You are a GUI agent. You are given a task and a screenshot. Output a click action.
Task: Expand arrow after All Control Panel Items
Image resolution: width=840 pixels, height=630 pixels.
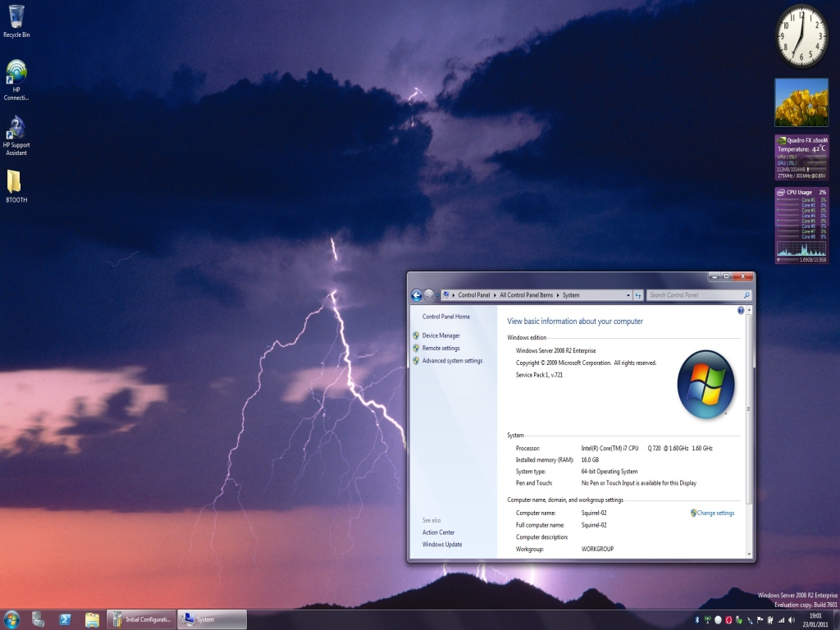tap(558, 295)
